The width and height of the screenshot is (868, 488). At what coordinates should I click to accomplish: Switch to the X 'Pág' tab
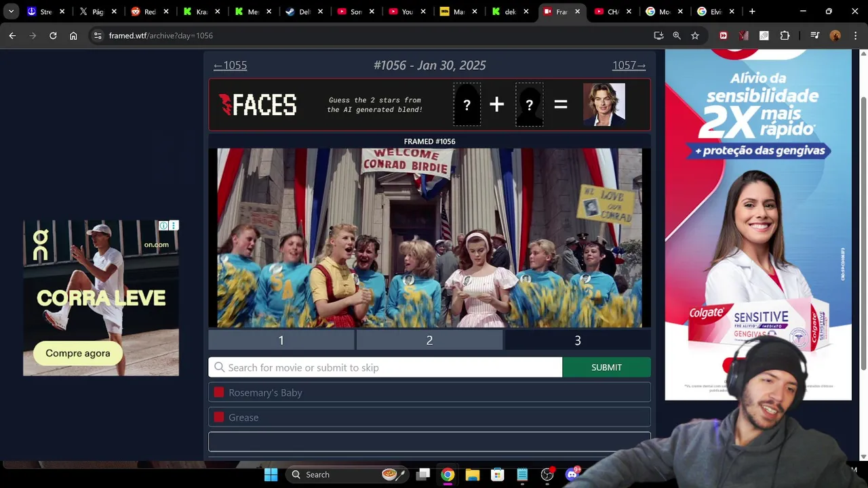[97, 12]
